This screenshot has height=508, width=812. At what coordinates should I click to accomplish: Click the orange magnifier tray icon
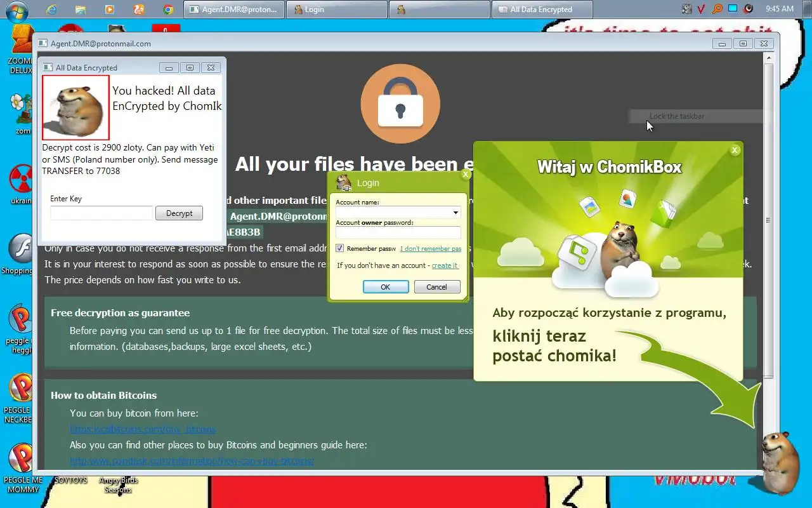point(717,9)
